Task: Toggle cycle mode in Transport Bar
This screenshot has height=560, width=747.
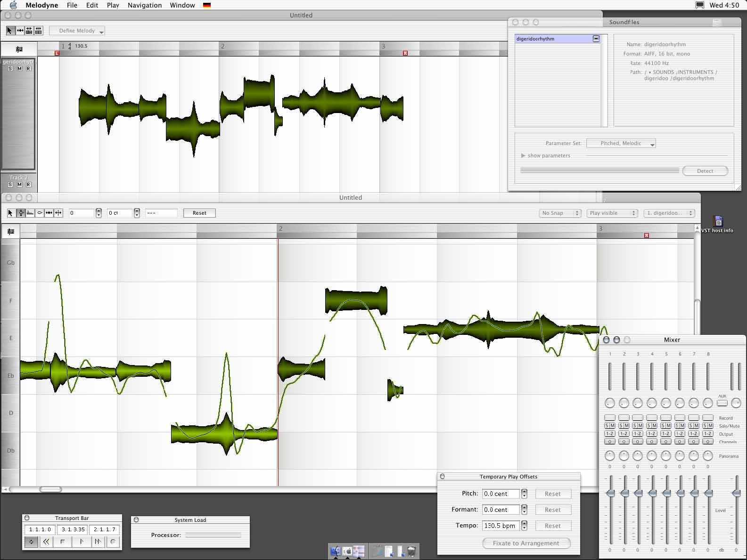Action: pyautogui.click(x=32, y=542)
